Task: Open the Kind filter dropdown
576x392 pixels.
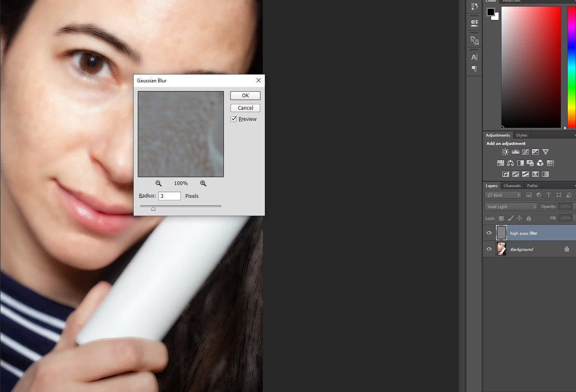Action: tap(503, 195)
